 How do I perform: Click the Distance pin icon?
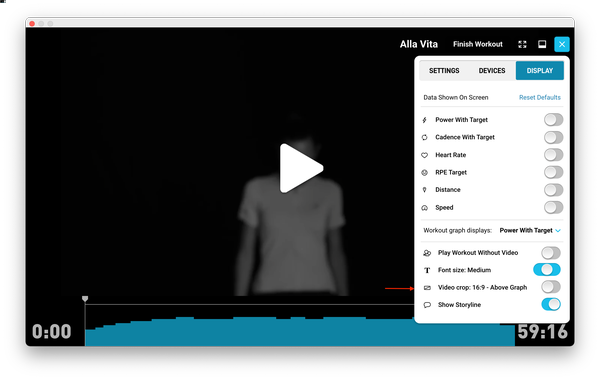tap(424, 190)
